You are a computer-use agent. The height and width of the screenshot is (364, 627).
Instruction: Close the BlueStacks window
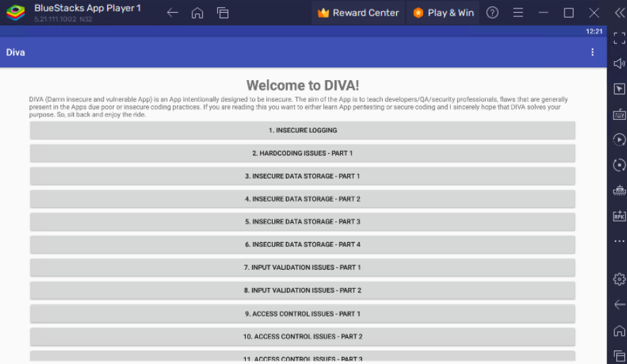(594, 13)
